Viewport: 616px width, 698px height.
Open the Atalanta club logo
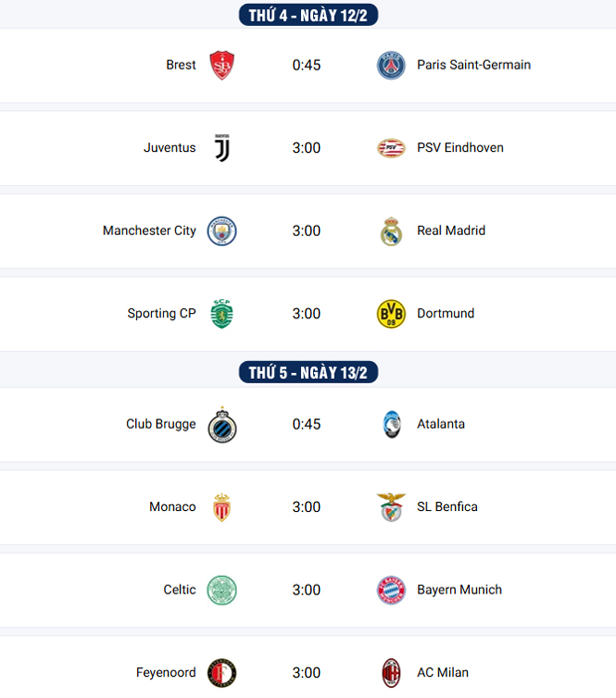(x=391, y=425)
